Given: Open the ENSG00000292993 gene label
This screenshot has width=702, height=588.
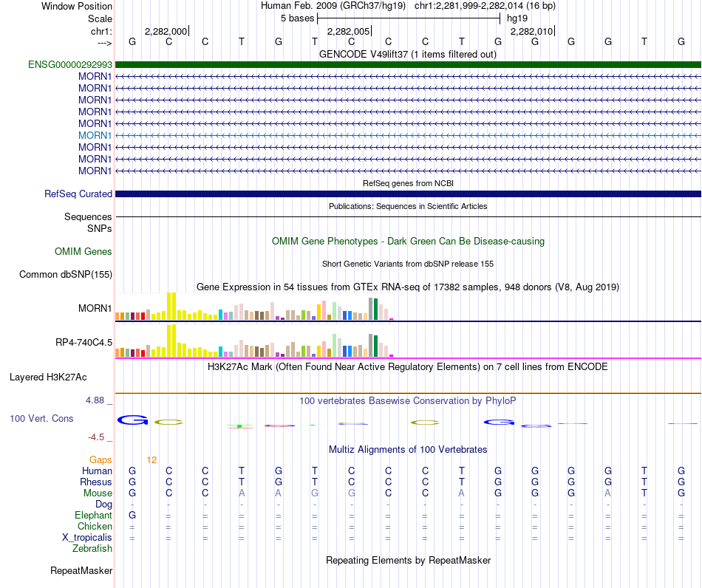Looking at the screenshot, I should pos(70,64).
